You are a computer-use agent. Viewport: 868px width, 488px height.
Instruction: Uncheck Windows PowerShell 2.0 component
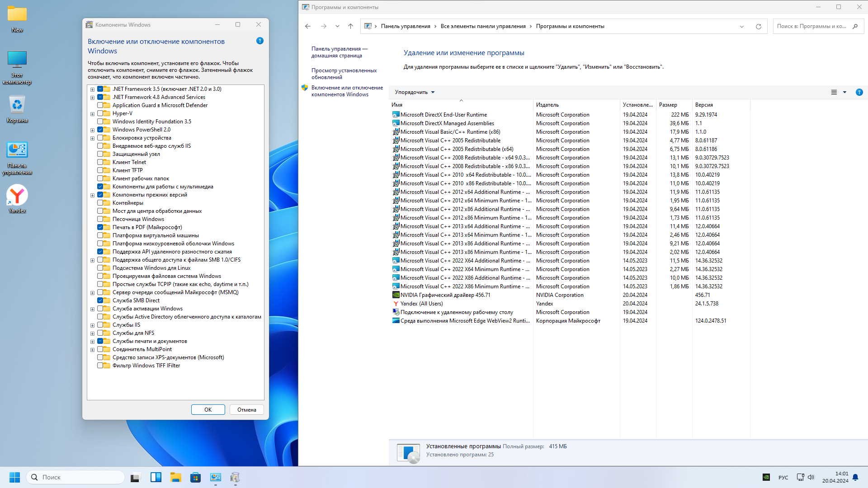pos(100,130)
